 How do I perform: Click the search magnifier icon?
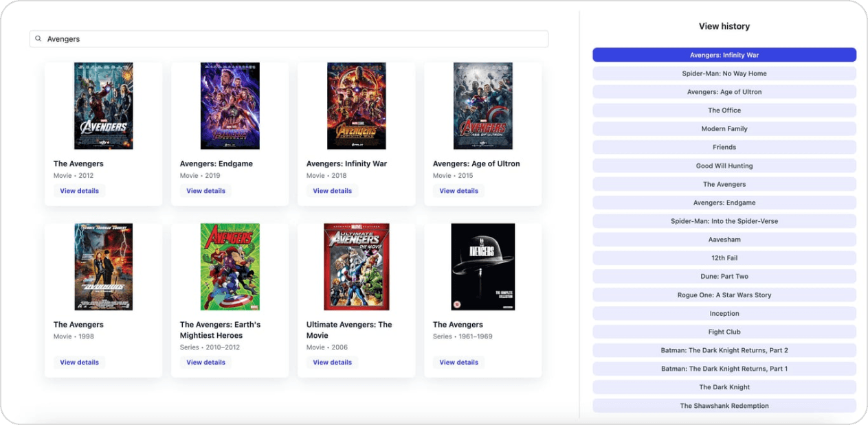38,39
